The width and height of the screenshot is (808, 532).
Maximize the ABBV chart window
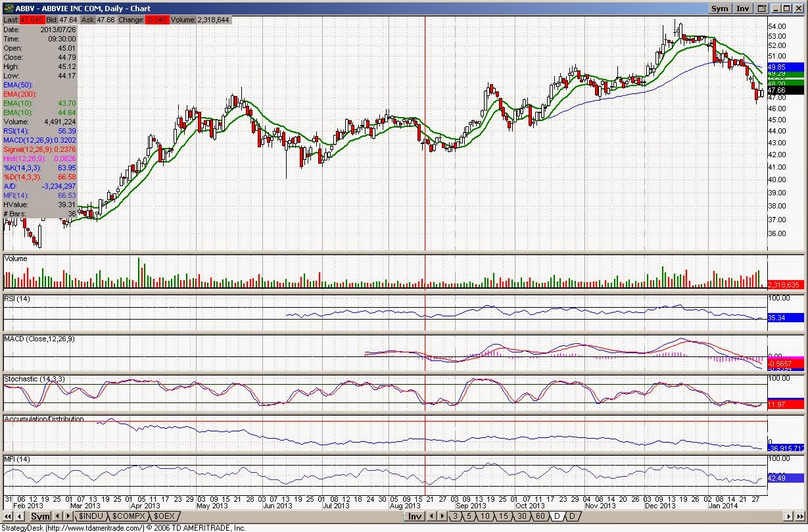pos(788,9)
